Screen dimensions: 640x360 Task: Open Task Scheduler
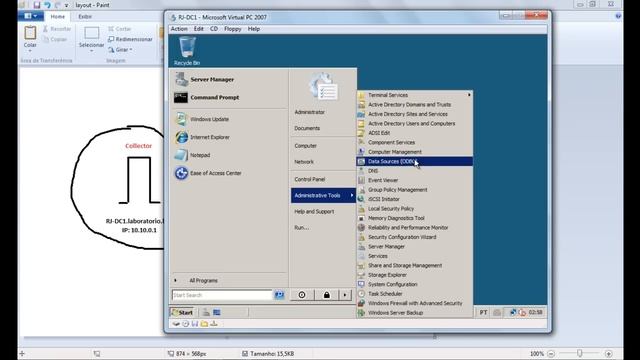[x=415, y=293]
